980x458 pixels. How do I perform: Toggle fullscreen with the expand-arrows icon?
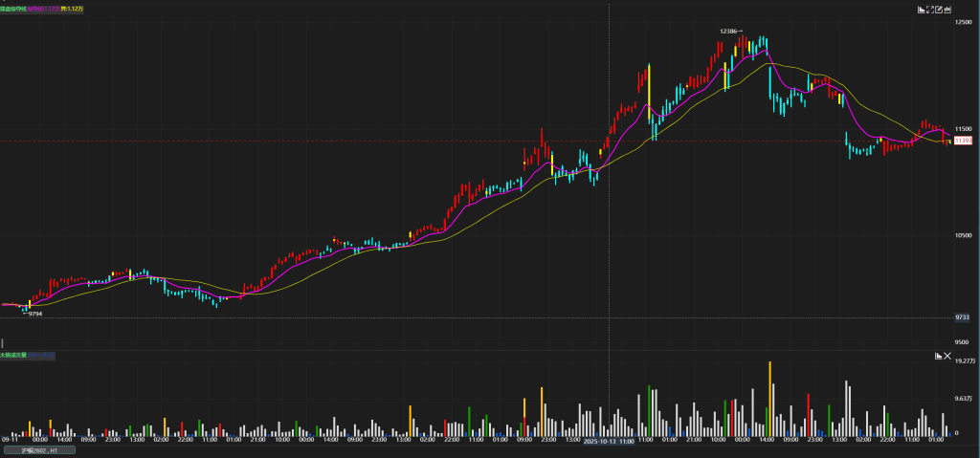pyautogui.click(x=931, y=10)
